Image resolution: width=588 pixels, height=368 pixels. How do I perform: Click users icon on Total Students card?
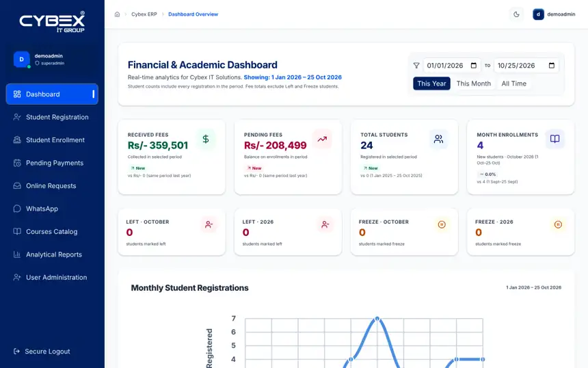coord(438,139)
